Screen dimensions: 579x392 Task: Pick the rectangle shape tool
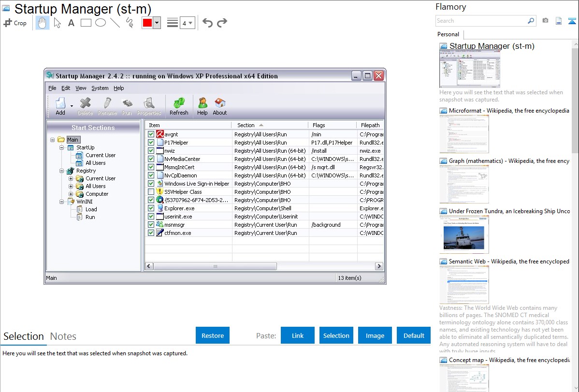coord(86,23)
